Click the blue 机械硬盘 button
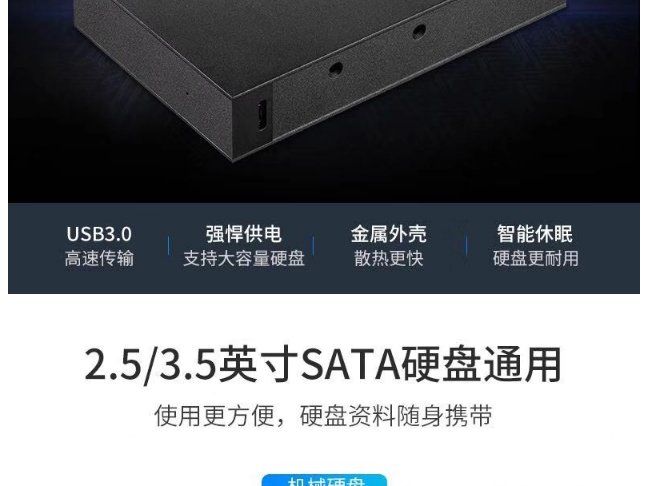649x486 pixels. click(x=324, y=480)
